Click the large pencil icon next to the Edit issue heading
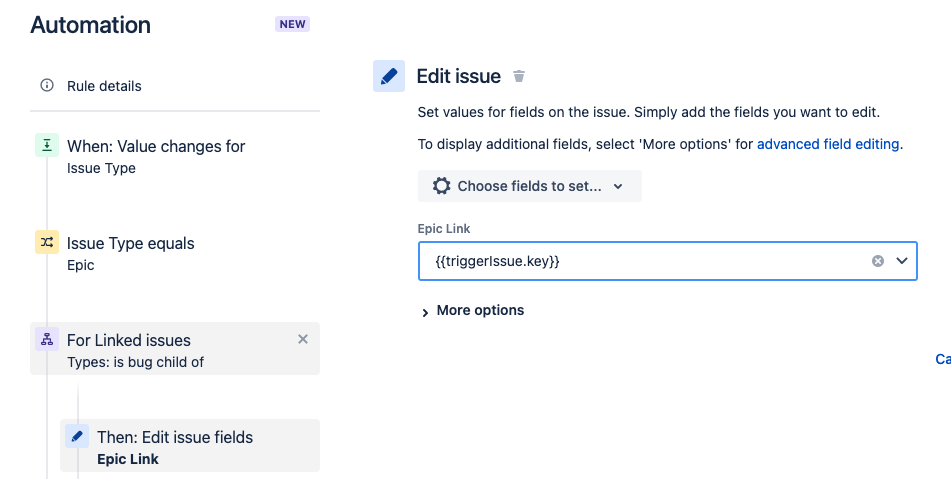Viewport: 951px width, 479px height. (x=389, y=76)
